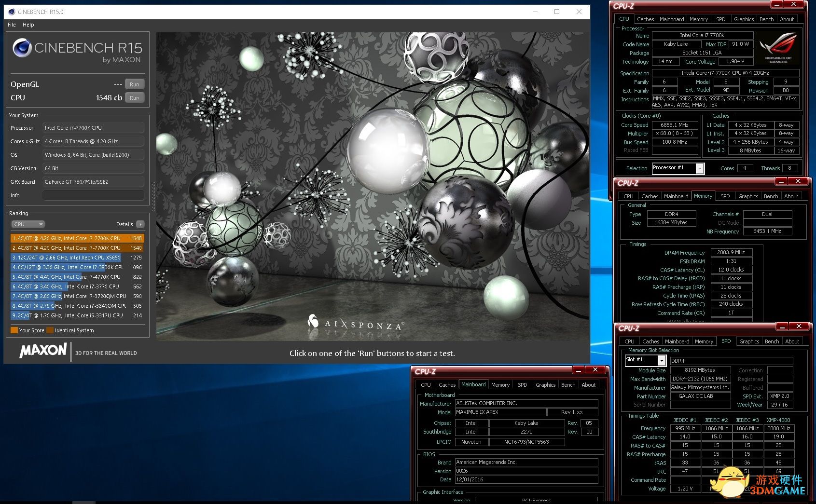Close the CPU-Z Mainboard window
816x504 pixels.
pyautogui.click(x=595, y=370)
